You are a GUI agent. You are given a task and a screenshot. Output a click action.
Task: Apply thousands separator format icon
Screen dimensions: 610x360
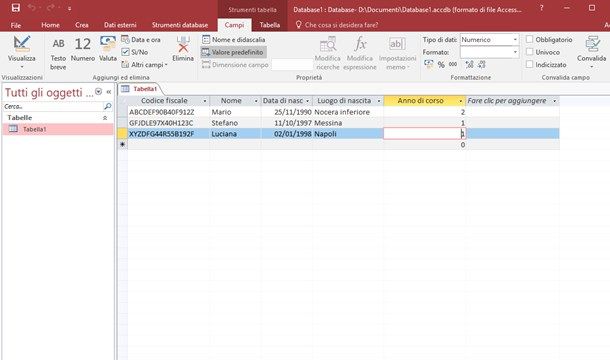[453, 65]
